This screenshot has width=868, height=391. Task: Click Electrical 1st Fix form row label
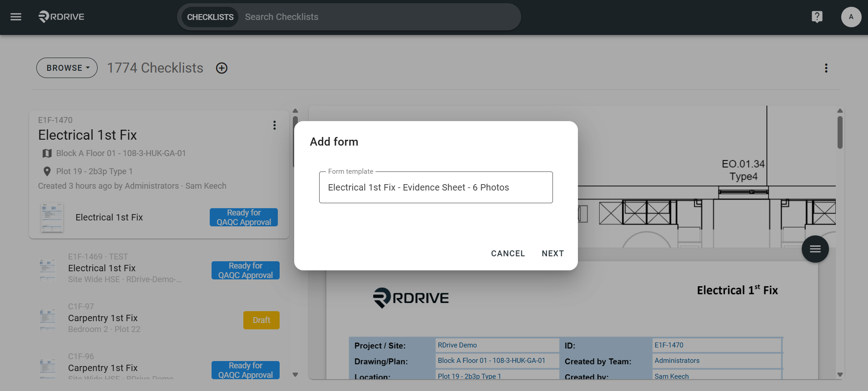[109, 217]
